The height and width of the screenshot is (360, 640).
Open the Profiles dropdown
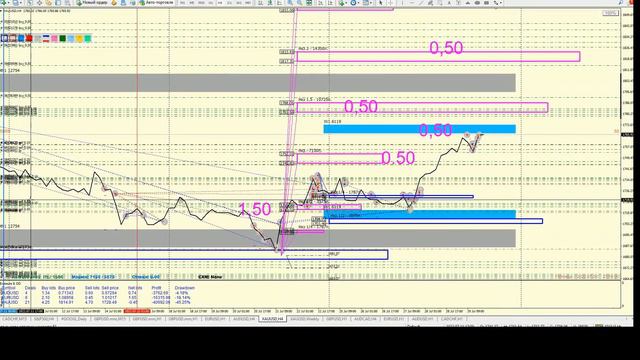tap(16, 2)
